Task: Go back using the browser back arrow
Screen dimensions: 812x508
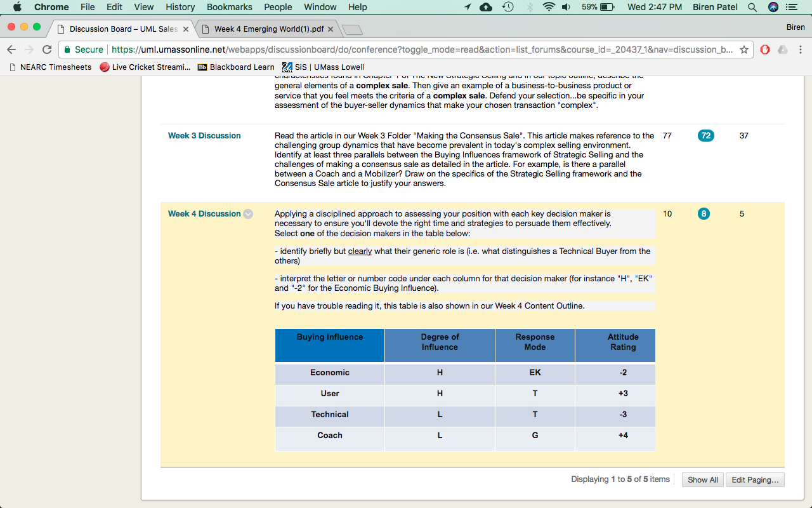Action: [11, 50]
